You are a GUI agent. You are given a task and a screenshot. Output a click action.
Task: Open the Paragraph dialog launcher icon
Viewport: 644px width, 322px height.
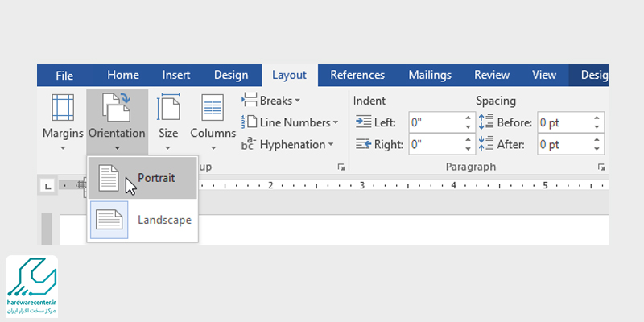tap(601, 167)
